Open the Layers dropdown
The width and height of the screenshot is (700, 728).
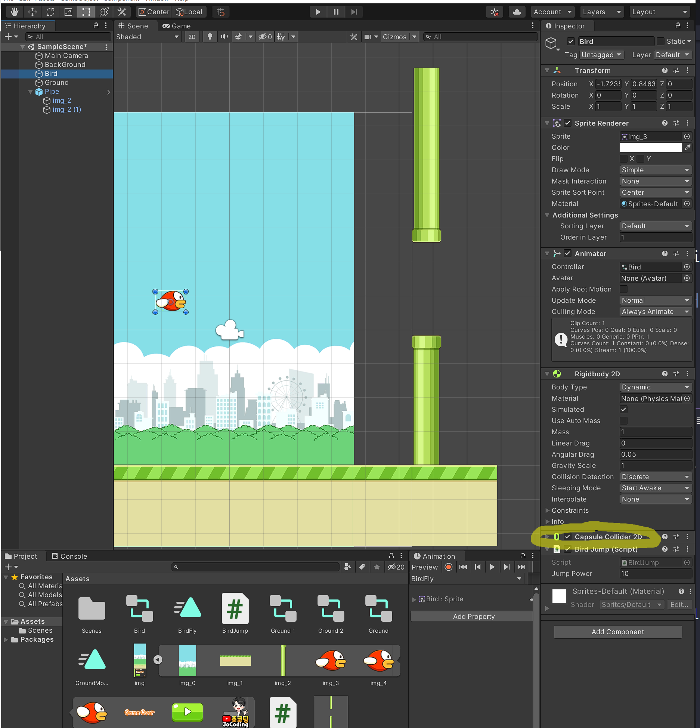pos(601,12)
